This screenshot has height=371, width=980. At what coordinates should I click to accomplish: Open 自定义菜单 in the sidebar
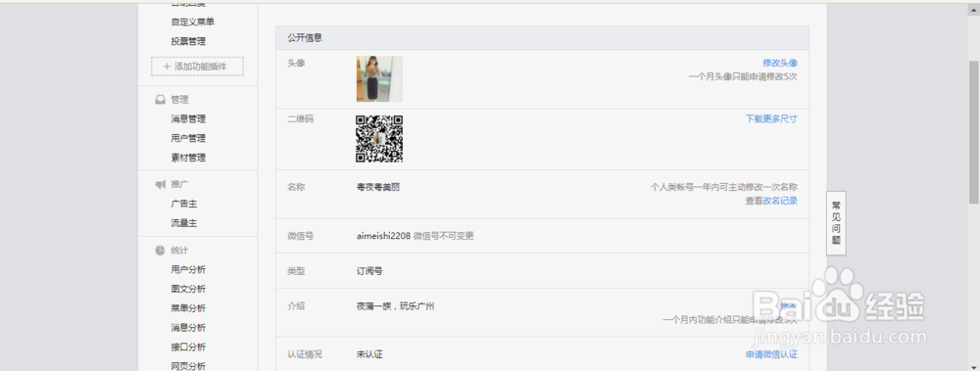click(x=192, y=22)
